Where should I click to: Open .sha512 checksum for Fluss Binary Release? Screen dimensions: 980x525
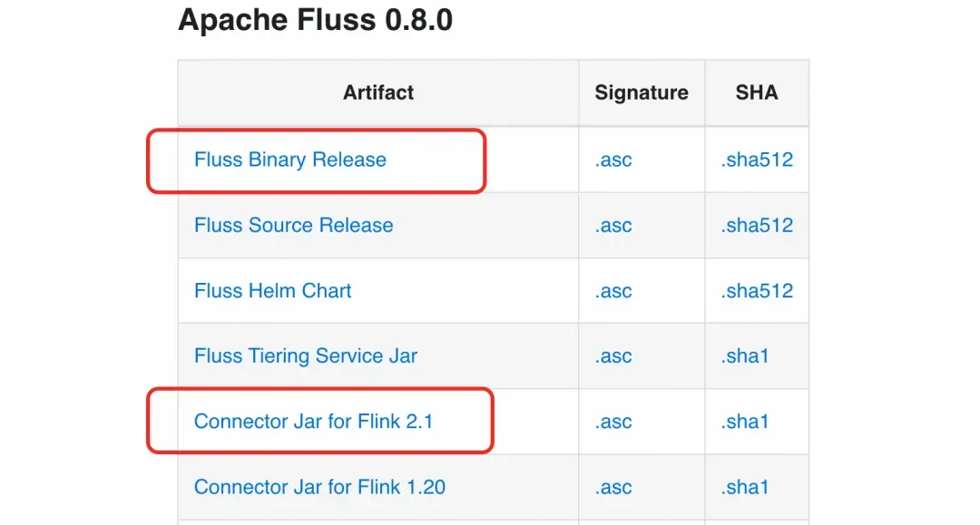(757, 160)
